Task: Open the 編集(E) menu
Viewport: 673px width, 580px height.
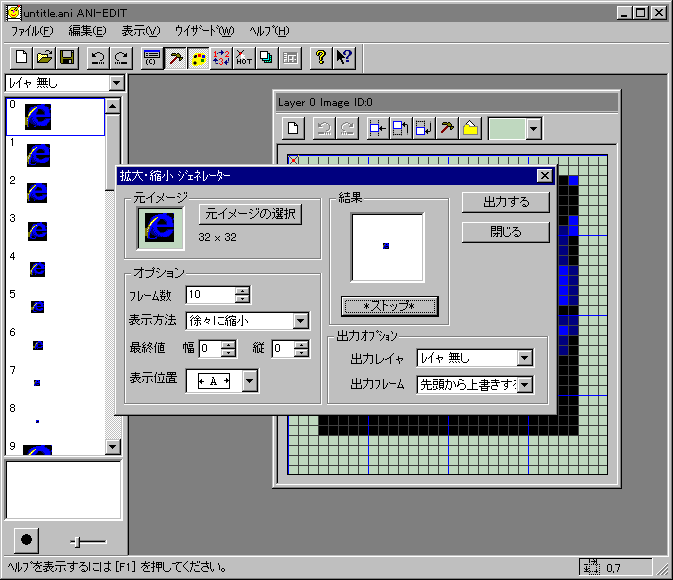Action: coord(87,31)
